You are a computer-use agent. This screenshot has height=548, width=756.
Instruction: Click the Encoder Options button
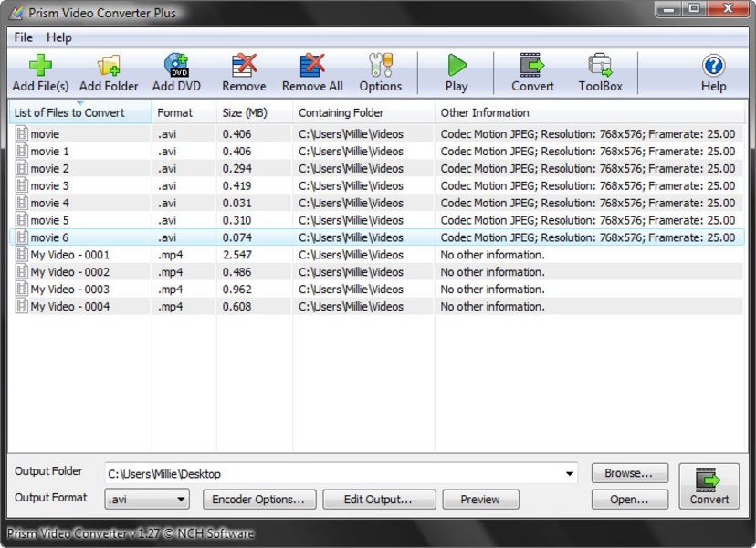pyautogui.click(x=258, y=500)
